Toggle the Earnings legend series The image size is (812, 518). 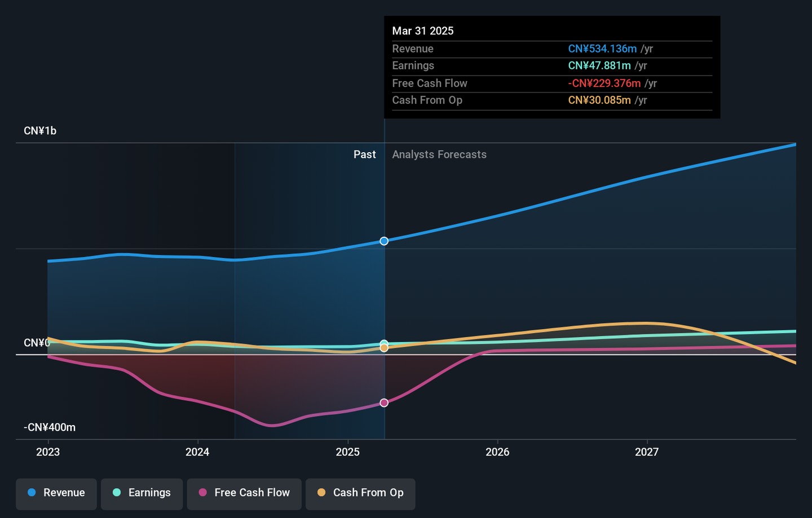[142, 494]
